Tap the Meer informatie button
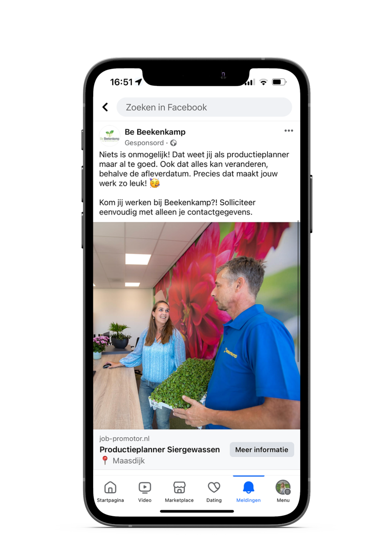Screen dimensions: 392x555 pos(262,450)
